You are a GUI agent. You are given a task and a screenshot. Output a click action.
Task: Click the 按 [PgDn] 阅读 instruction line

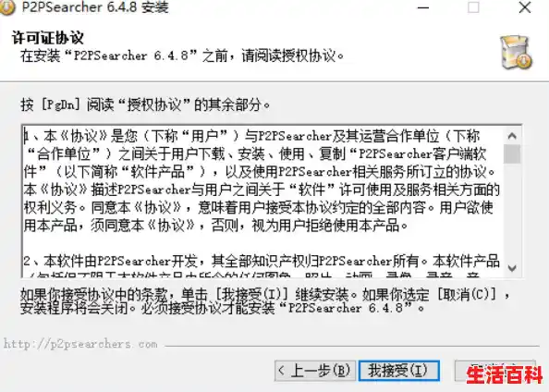click(145, 104)
